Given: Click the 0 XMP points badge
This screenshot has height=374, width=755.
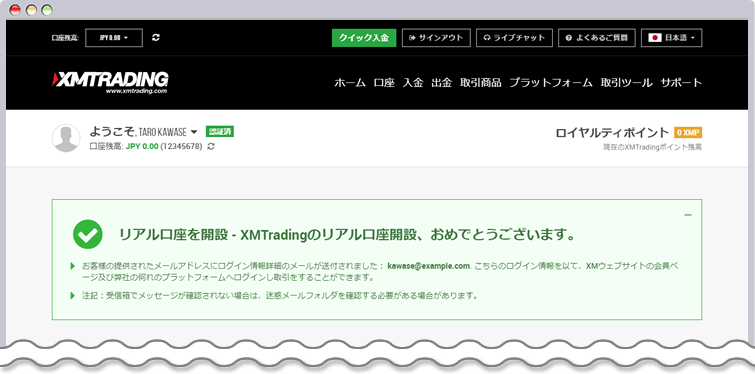Looking at the screenshot, I should (688, 133).
